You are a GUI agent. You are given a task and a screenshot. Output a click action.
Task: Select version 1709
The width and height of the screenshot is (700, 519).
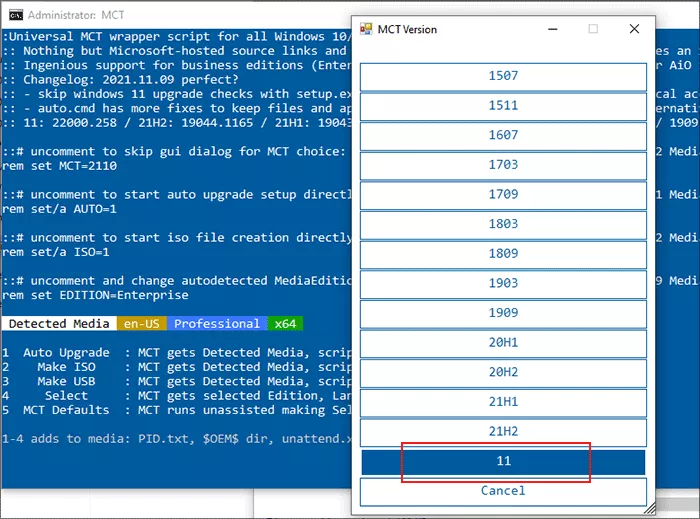[503, 195]
